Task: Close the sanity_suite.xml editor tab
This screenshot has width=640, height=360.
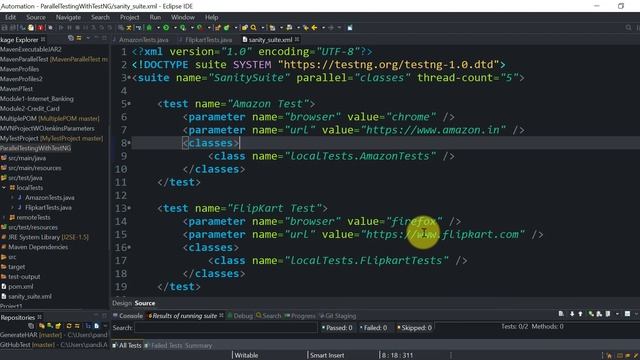Action: [x=297, y=39]
